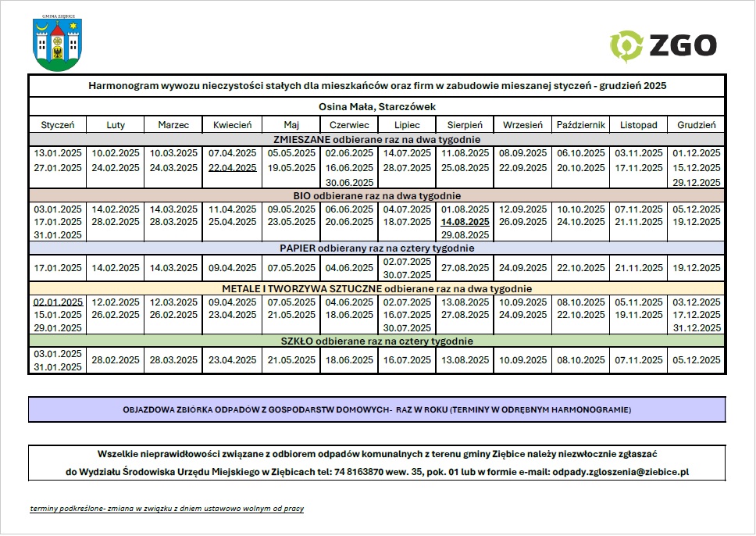Click the date 30.06.2025 in the Czerwiec column
This screenshot has width=756, height=536.
349,183
